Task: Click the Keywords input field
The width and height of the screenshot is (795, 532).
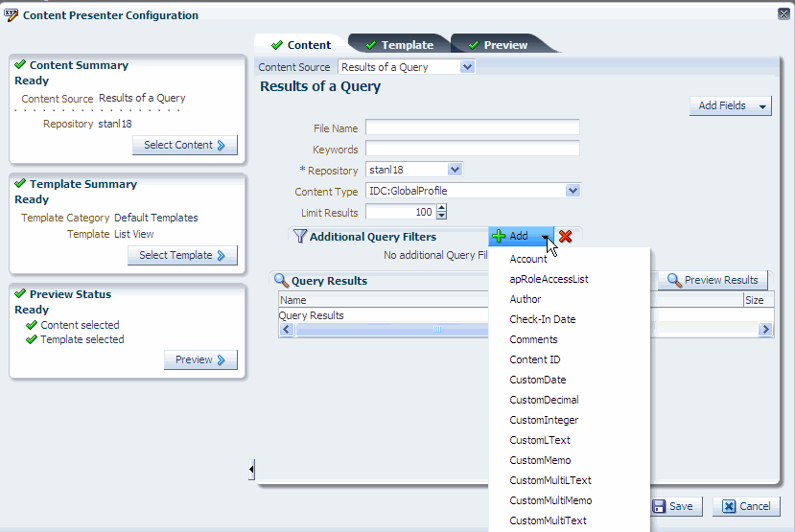Action: tap(472, 149)
